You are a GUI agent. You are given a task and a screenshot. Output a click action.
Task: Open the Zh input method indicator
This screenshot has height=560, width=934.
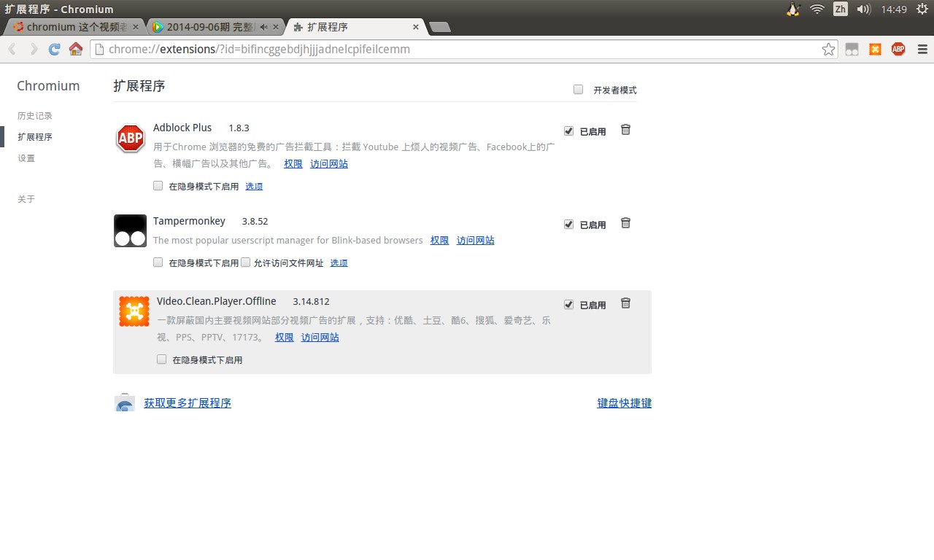[x=841, y=9]
